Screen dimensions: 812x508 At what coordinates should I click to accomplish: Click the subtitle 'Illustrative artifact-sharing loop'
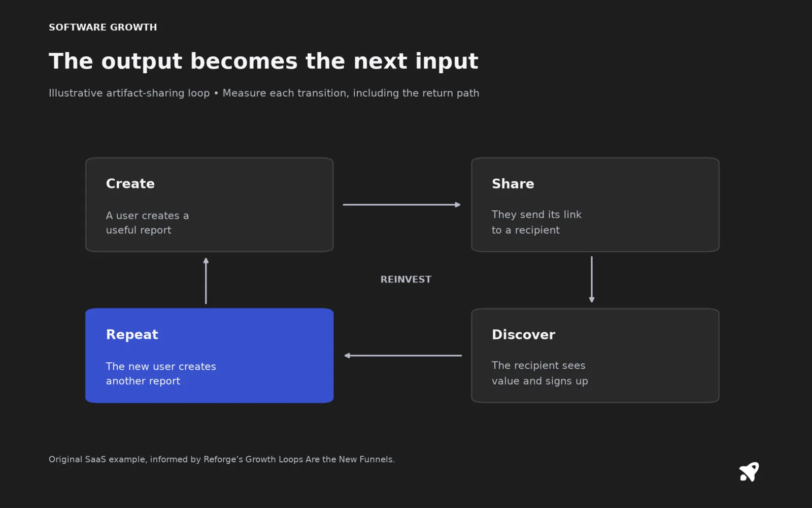click(x=129, y=93)
